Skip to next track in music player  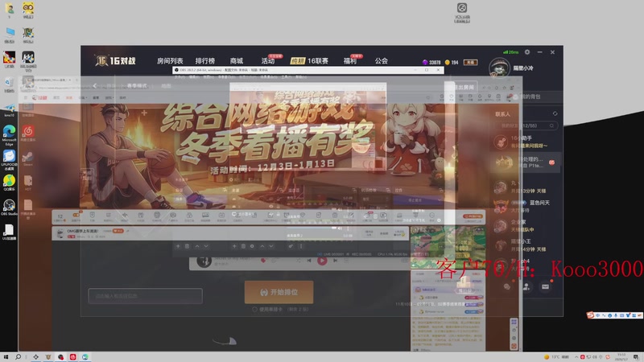(x=335, y=261)
